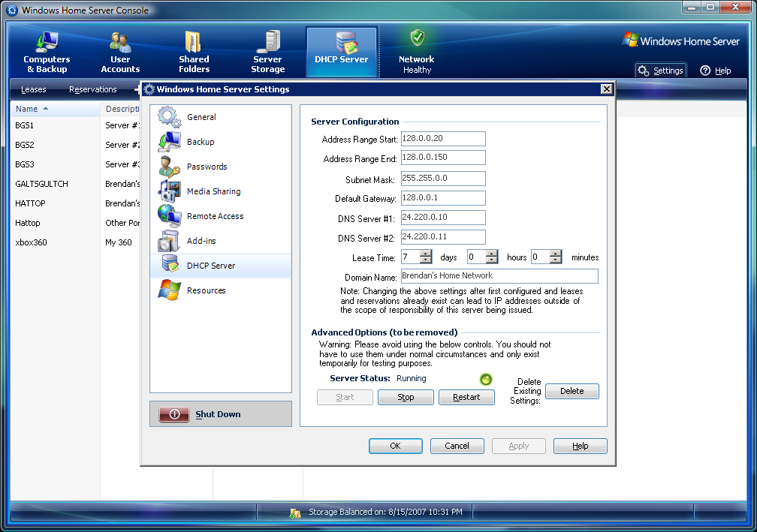Close the Windows Home Server Settings dialog
This screenshot has height=532, width=757.
tap(606, 89)
